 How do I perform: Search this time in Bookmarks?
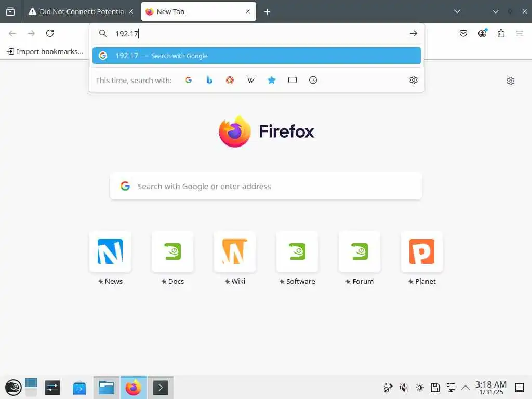[272, 80]
